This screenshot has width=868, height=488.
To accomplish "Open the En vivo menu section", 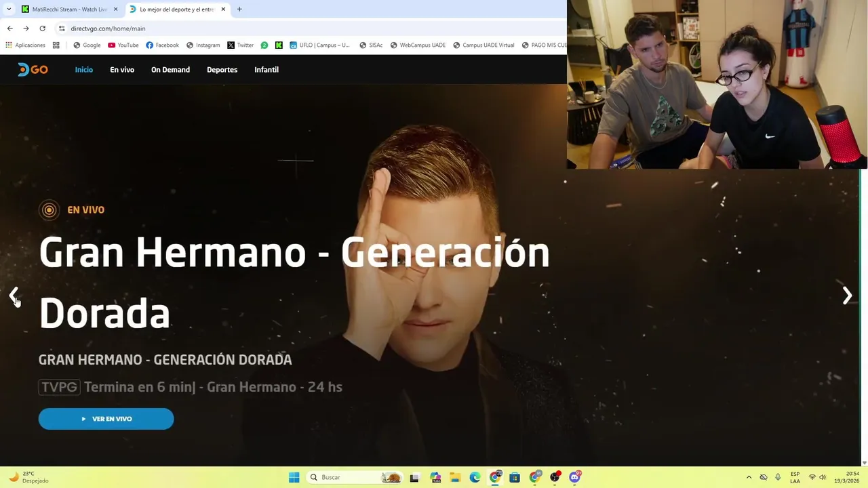I will tap(122, 70).
